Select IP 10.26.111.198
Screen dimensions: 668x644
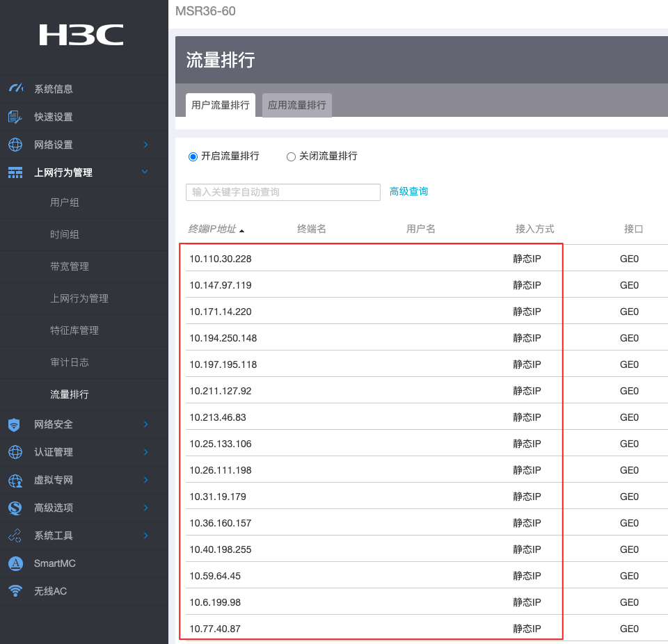point(221,470)
